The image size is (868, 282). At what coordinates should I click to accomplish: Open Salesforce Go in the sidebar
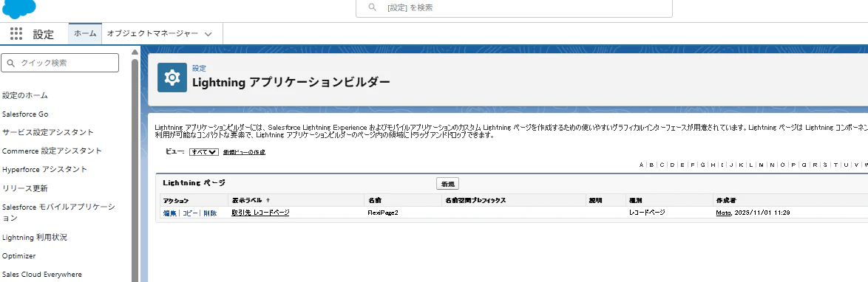point(25,114)
